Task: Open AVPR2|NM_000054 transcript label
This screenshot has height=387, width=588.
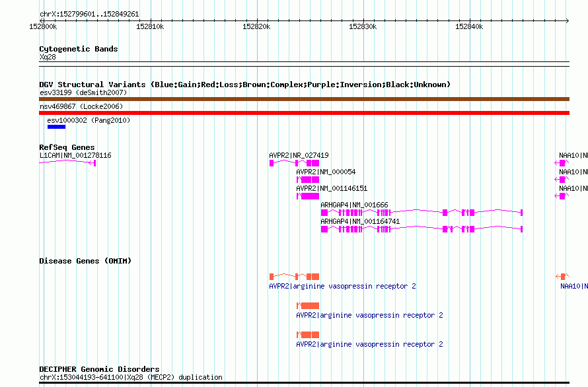Action: pos(326,172)
